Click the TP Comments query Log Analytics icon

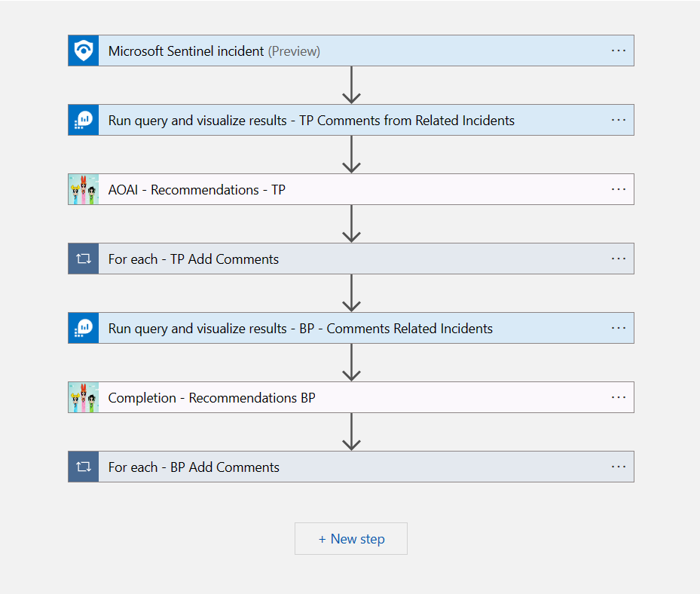tap(83, 120)
